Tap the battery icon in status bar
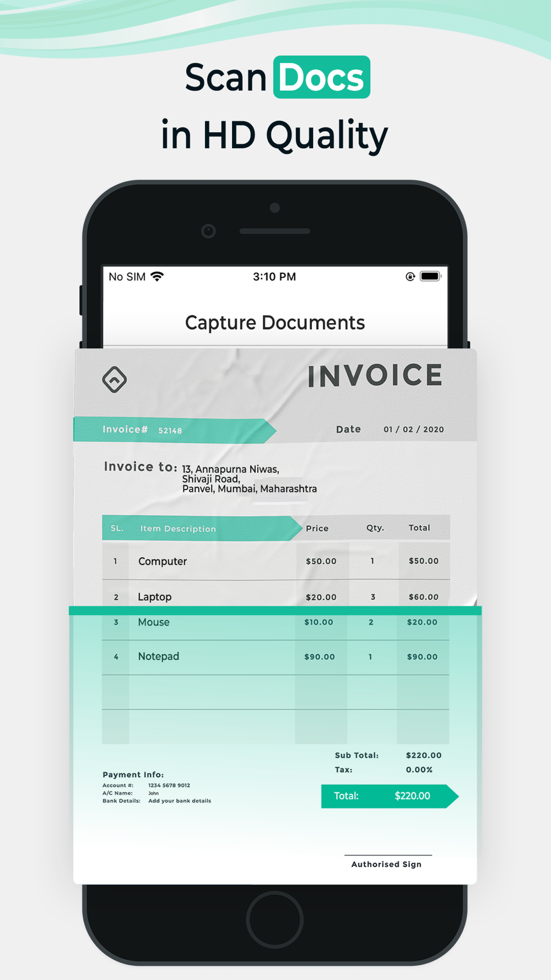 click(430, 276)
